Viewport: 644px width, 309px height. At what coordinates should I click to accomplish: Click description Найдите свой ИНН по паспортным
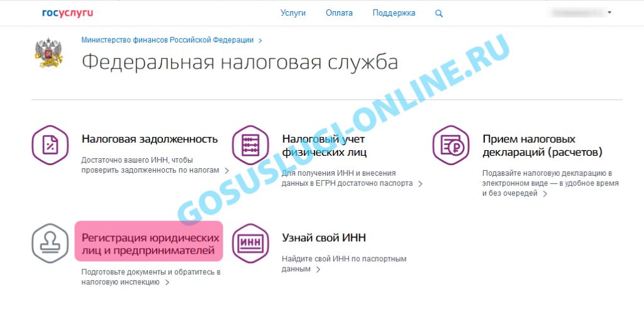(x=344, y=259)
